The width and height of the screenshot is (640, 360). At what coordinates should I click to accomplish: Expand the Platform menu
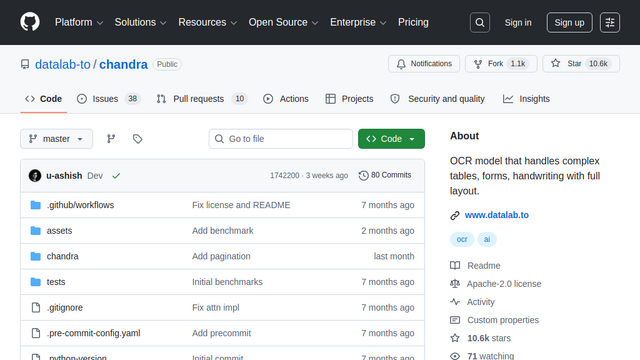(79, 22)
